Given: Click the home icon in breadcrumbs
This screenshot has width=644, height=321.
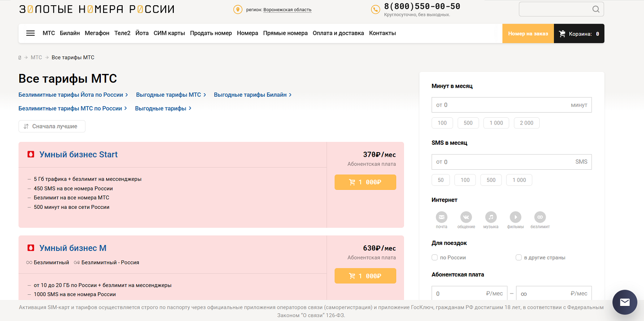Looking at the screenshot, I should click(x=20, y=58).
